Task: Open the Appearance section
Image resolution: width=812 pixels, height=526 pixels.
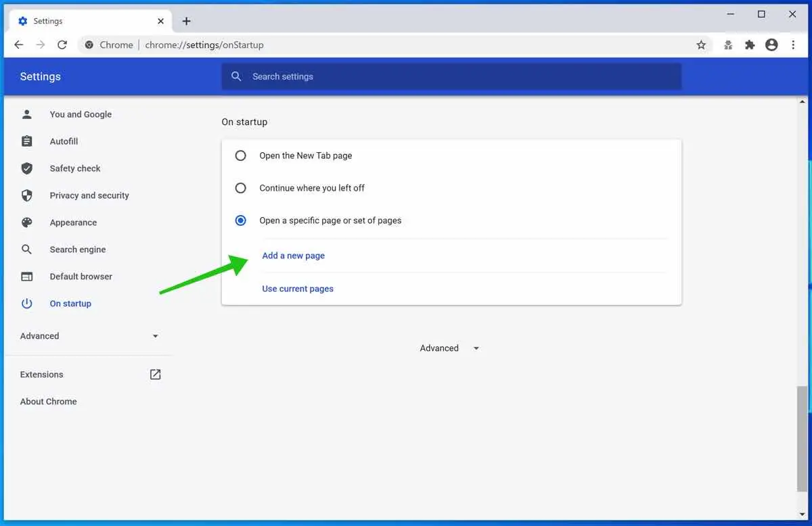Action: tap(73, 222)
